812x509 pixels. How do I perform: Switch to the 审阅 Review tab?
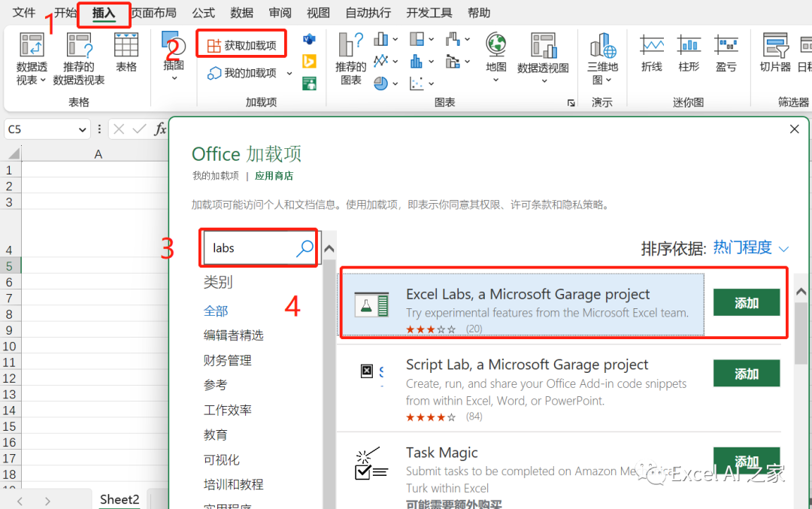click(280, 13)
